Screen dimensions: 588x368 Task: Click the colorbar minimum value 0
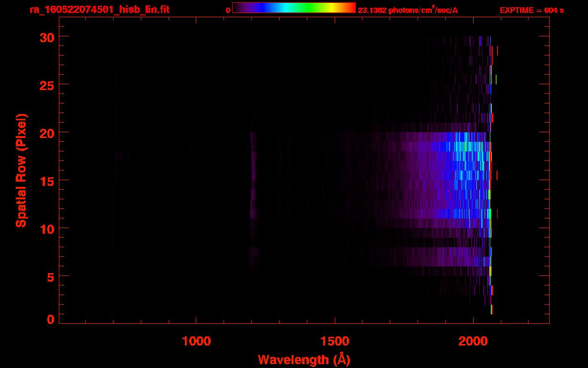pyautogui.click(x=228, y=10)
